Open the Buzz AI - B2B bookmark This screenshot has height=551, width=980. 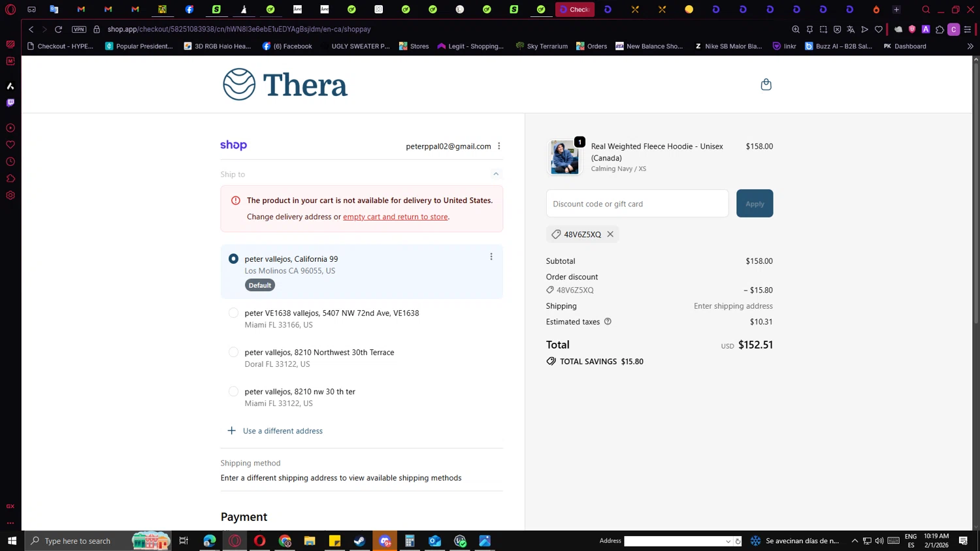838,46
